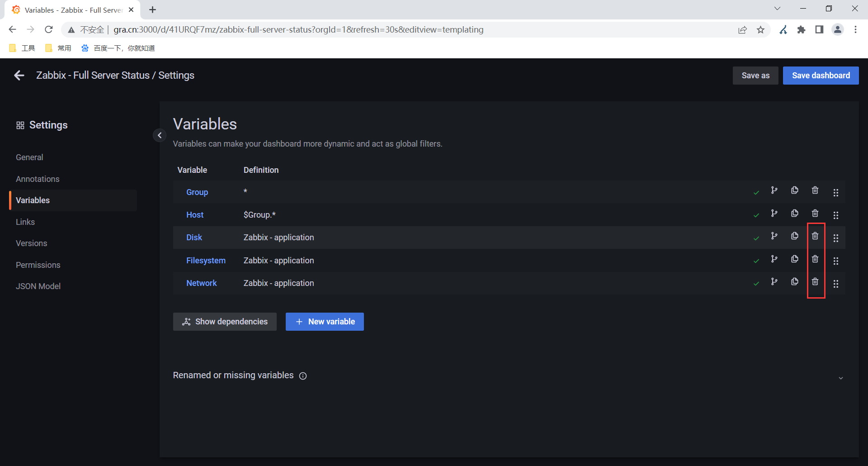Screen dimensions: 868x466
Task: Delete the Disk variable
Action: pyautogui.click(x=815, y=236)
